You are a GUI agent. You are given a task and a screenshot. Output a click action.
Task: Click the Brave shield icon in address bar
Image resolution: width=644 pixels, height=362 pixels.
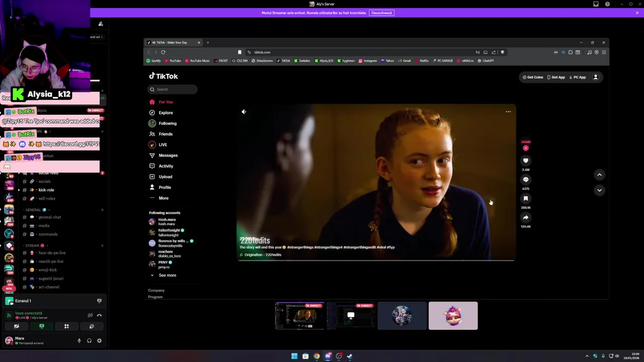pos(502,52)
